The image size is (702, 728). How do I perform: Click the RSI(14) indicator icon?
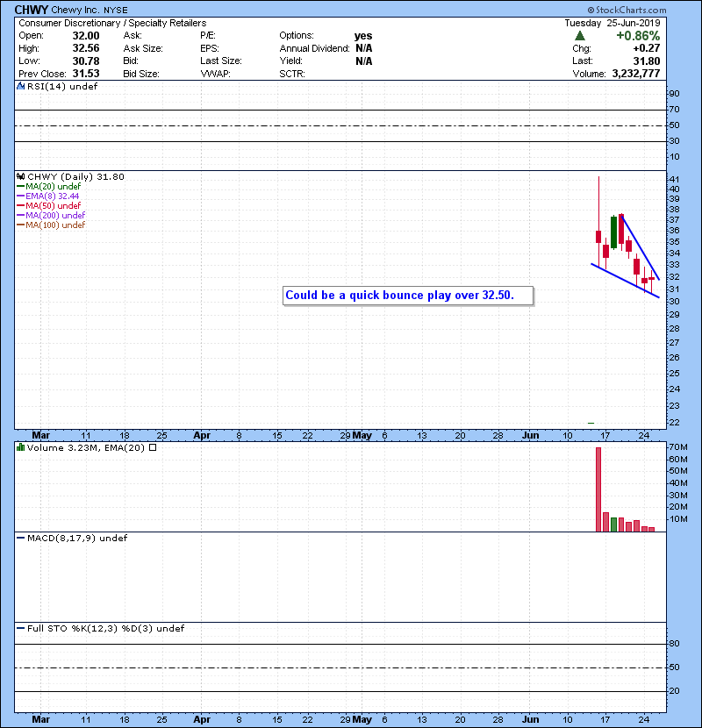[x=20, y=86]
